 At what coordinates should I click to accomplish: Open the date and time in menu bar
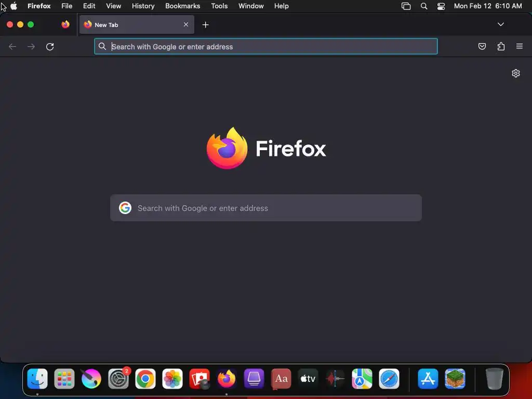point(487,6)
